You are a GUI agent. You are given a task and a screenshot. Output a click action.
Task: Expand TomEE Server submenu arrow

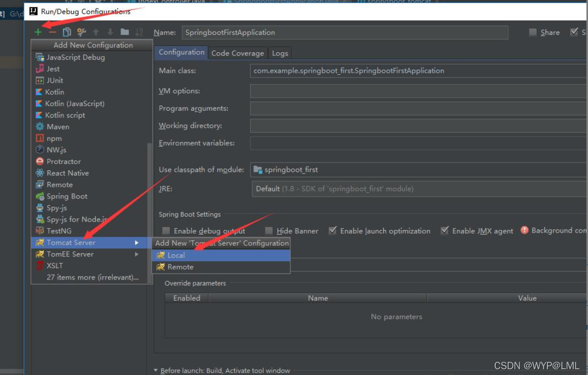136,255
